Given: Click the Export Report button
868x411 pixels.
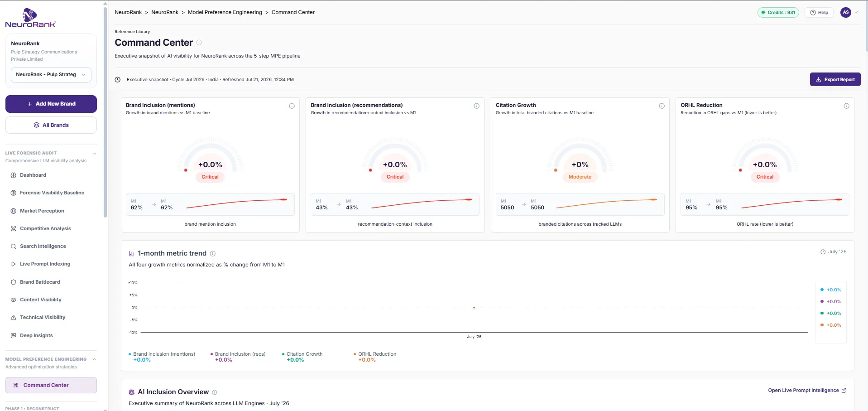Looking at the screenshot, I should click(x=835, y=79).
